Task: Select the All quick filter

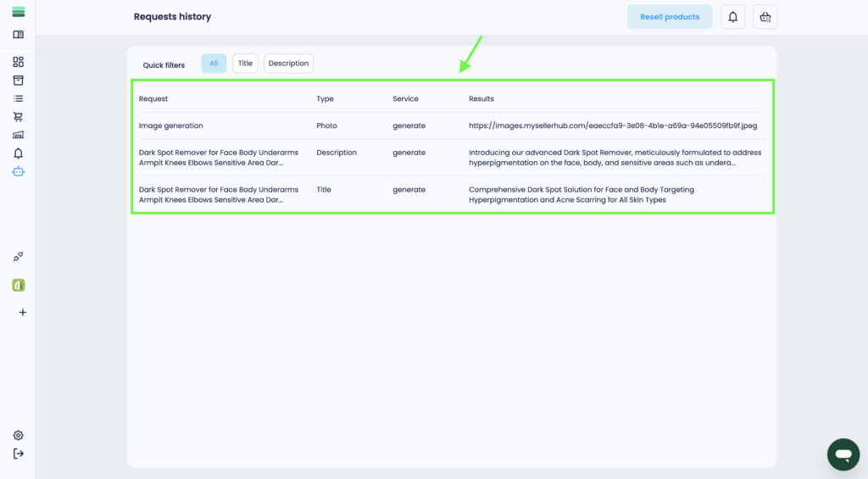Action: (x=214, y=64)
